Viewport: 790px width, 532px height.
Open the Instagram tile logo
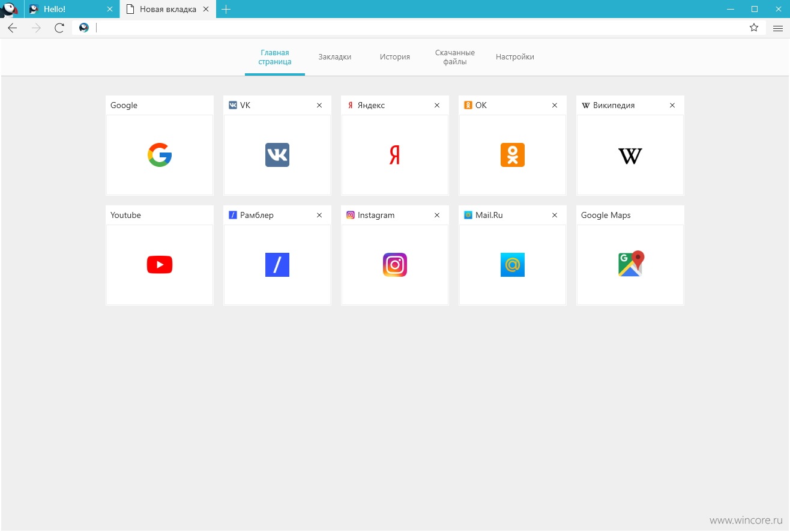tap(395, 265)
